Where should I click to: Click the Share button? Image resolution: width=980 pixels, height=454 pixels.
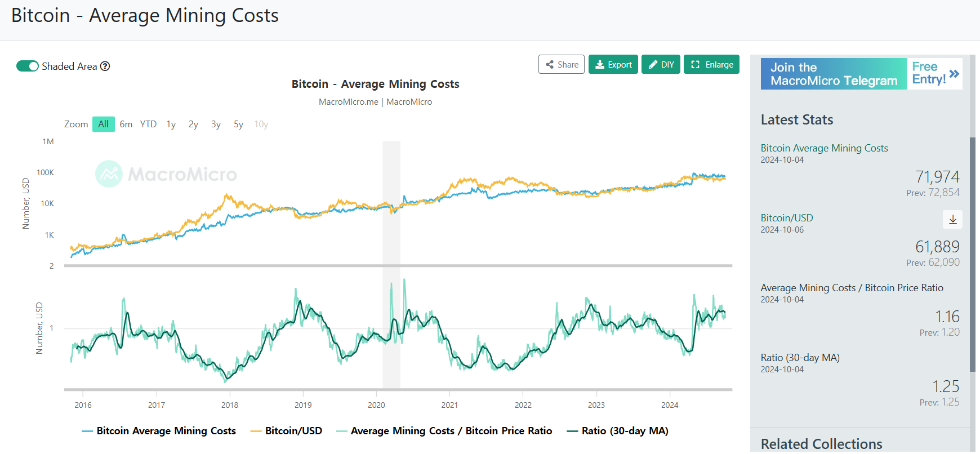pos(562,65)
